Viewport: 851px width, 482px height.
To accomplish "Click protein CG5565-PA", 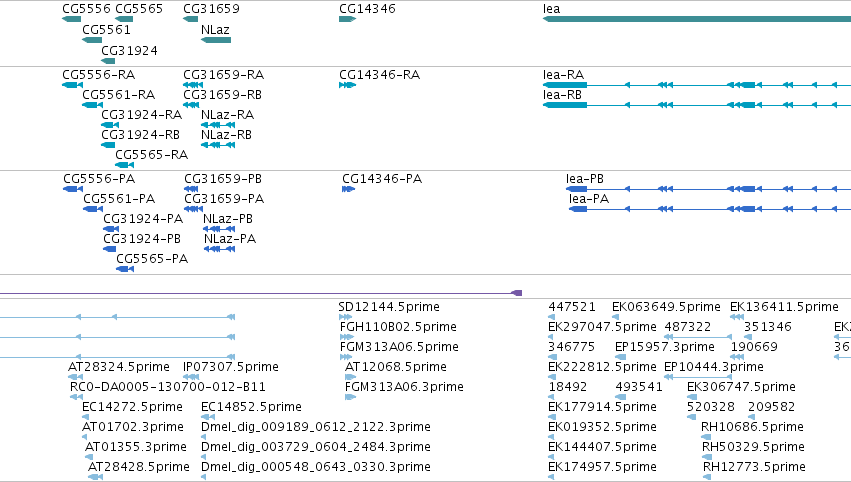I will (152, 259).
